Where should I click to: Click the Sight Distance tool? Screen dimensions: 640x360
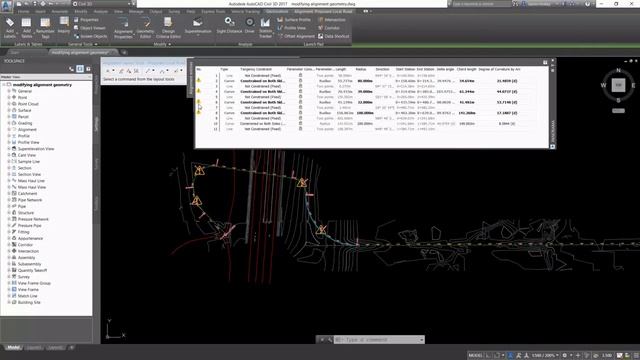coord(229,25)
